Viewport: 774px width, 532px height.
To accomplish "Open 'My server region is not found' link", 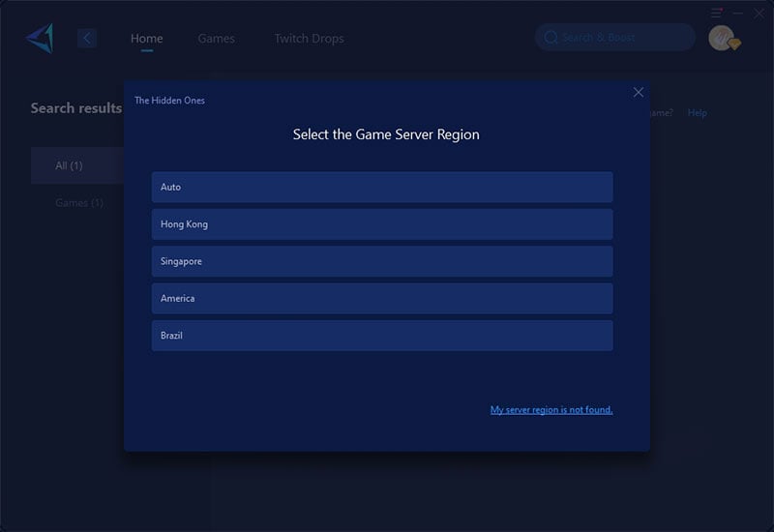I will (551, 409).
